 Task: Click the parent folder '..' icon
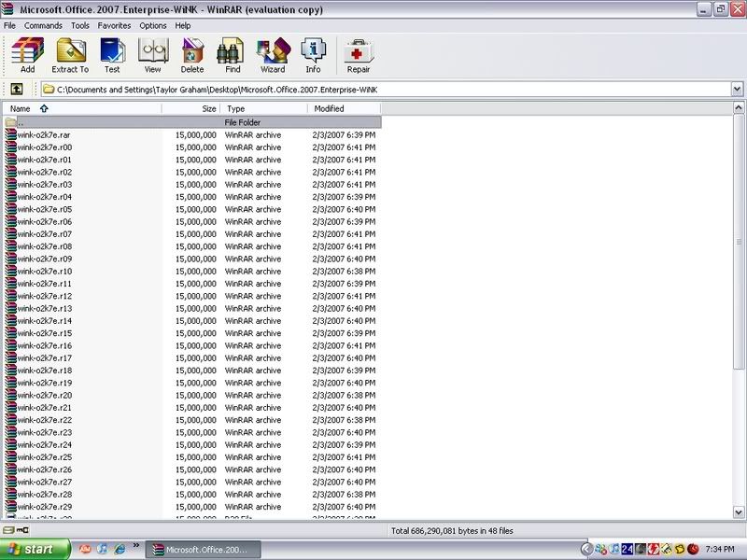point(10,122)
